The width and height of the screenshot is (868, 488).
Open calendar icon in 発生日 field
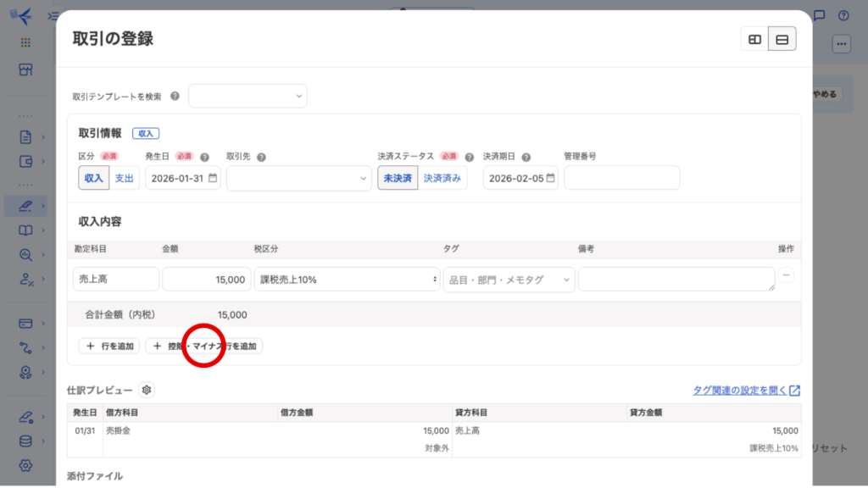[x=213, y=178]
